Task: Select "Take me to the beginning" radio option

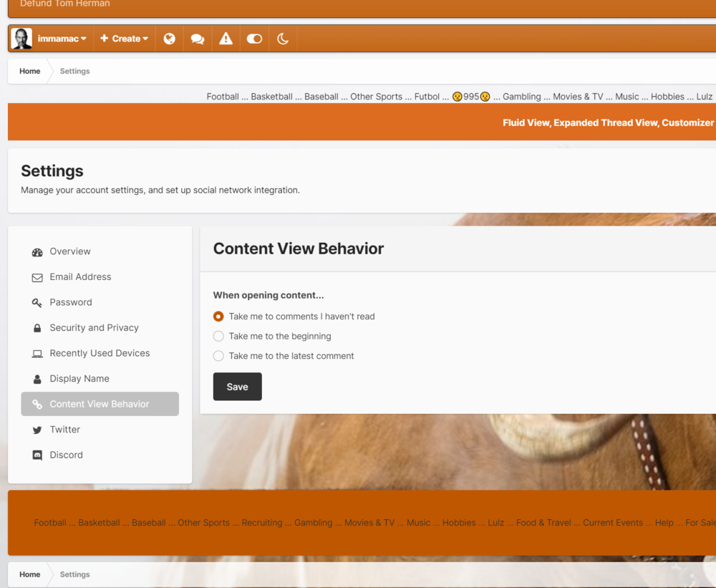Action: coord(218,337)
